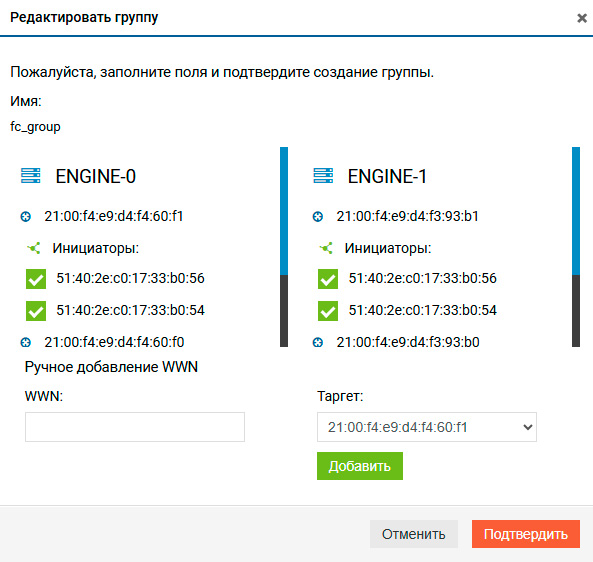Click the ENGINE-0 heading text

(x=96, y=176)
